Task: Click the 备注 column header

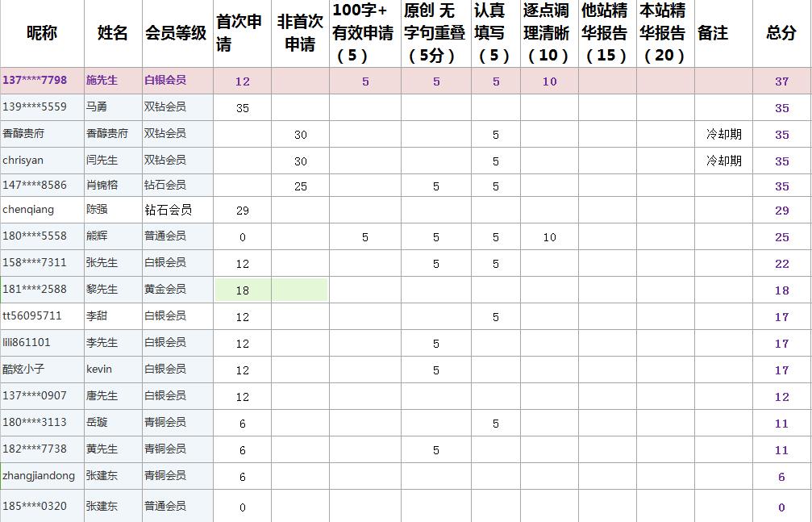Action: coord(723,33)
